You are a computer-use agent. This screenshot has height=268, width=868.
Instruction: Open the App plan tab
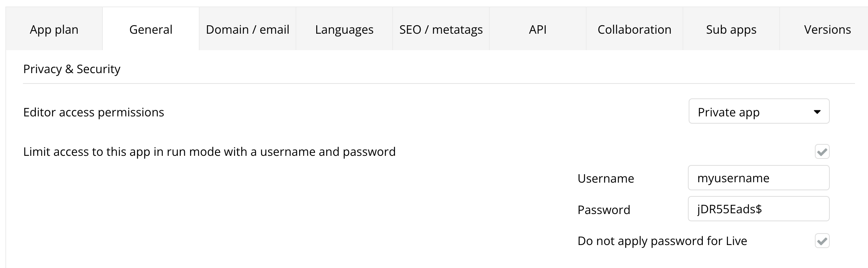point(54,29)
